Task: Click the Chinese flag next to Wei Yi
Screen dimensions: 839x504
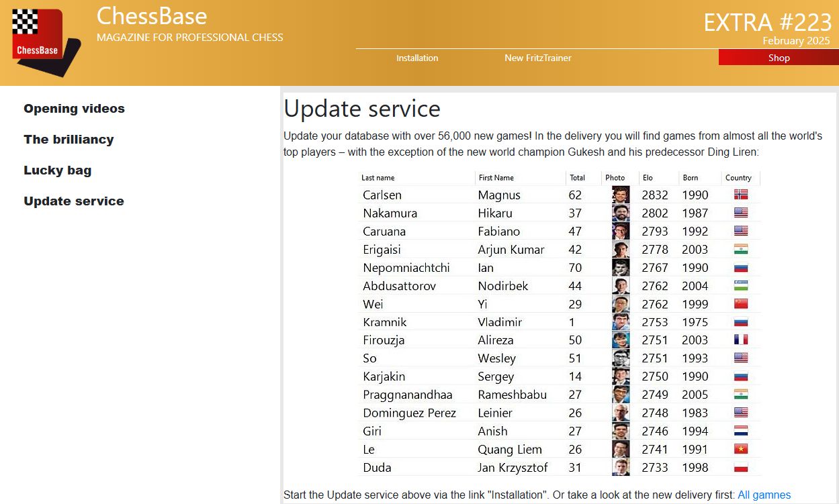Action: click(x=741, y=304)
